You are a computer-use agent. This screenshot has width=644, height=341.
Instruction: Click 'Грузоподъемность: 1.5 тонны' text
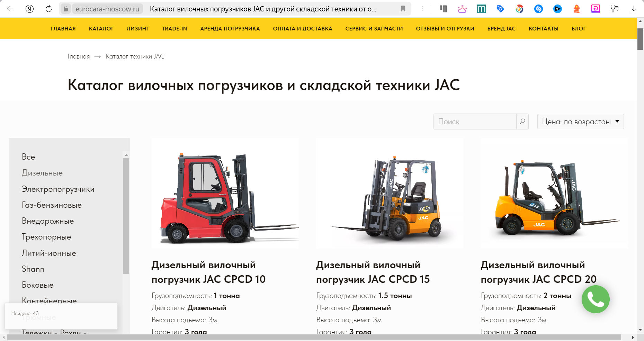364,296
